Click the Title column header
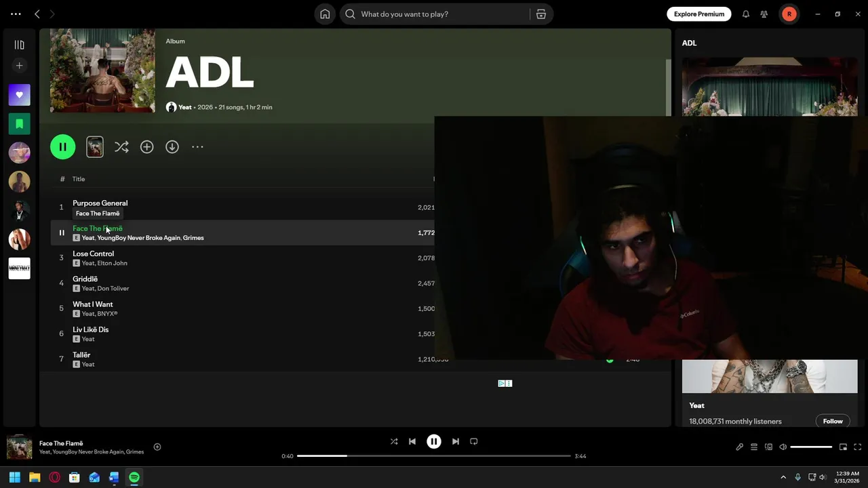Viewport: 868px width, 488px height. point(79,179)
